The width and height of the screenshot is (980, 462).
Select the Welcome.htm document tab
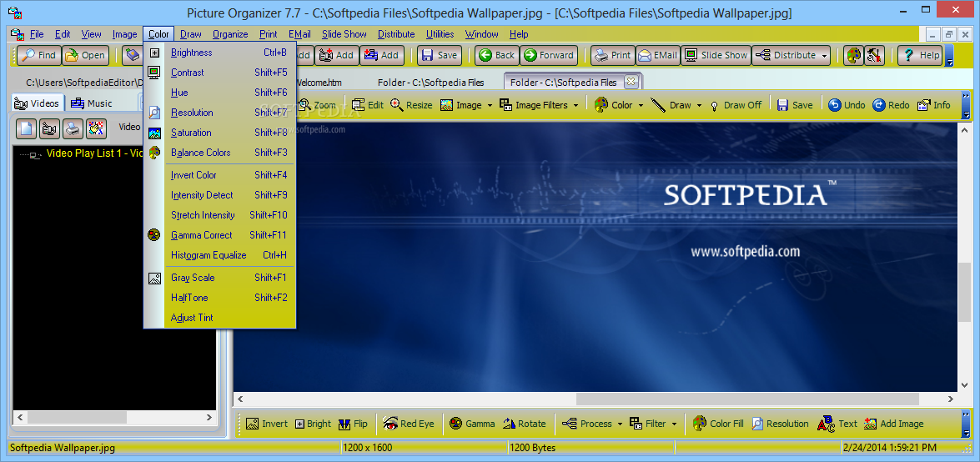coord(319,83)
